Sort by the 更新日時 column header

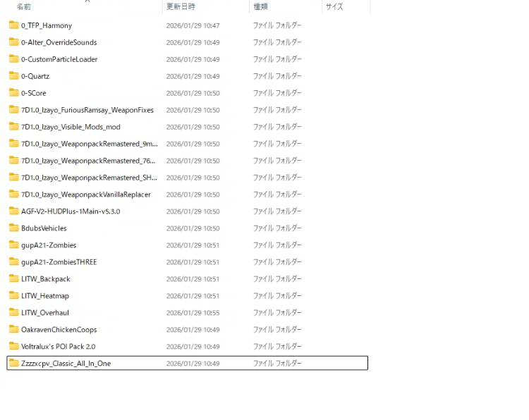(x=181, y=6)
